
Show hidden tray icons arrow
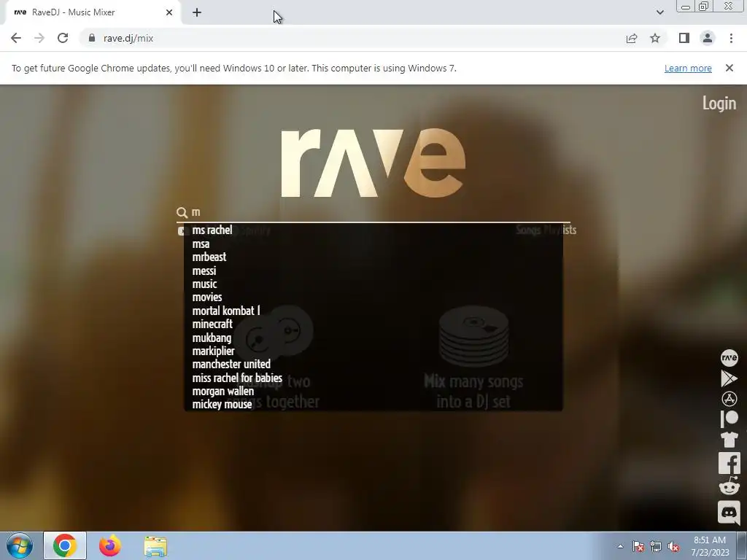coord(620,546)
